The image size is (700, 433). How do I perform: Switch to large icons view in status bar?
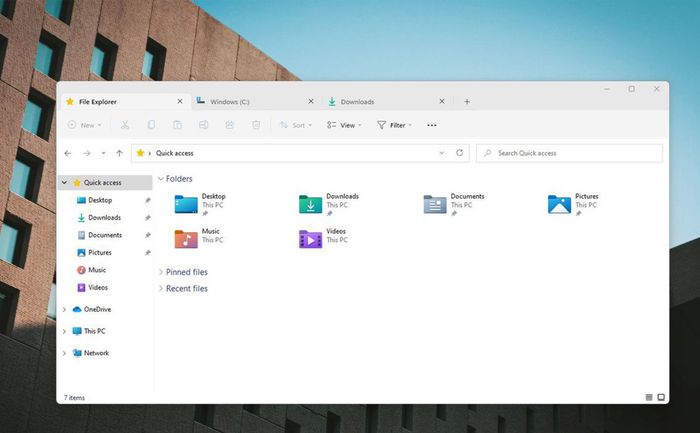pyautogui.click(x=661, y=397)
